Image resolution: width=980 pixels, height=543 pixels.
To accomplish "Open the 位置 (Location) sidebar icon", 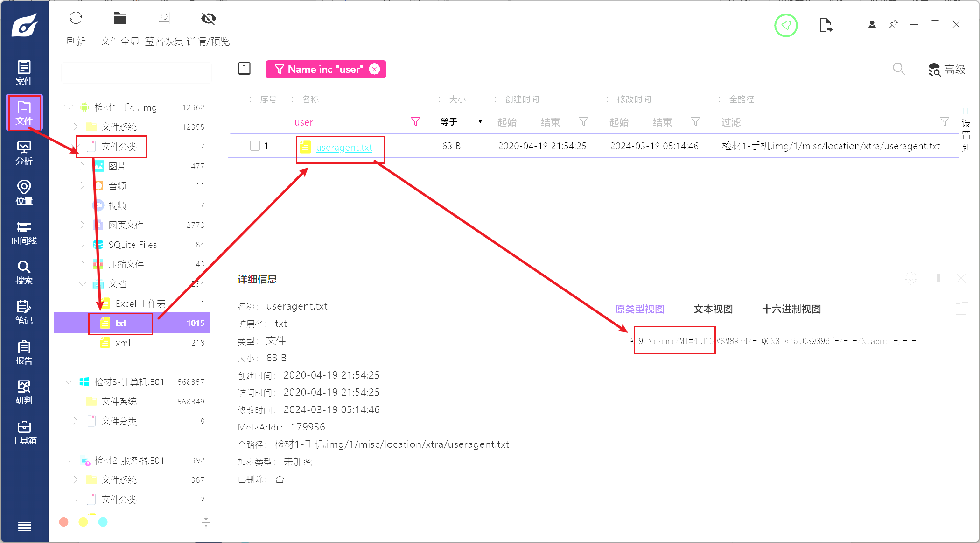I will 24,192.
